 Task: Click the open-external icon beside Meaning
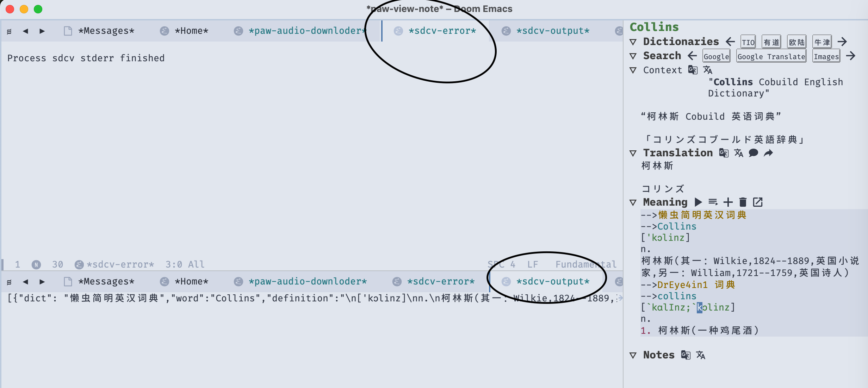(758, 202)
